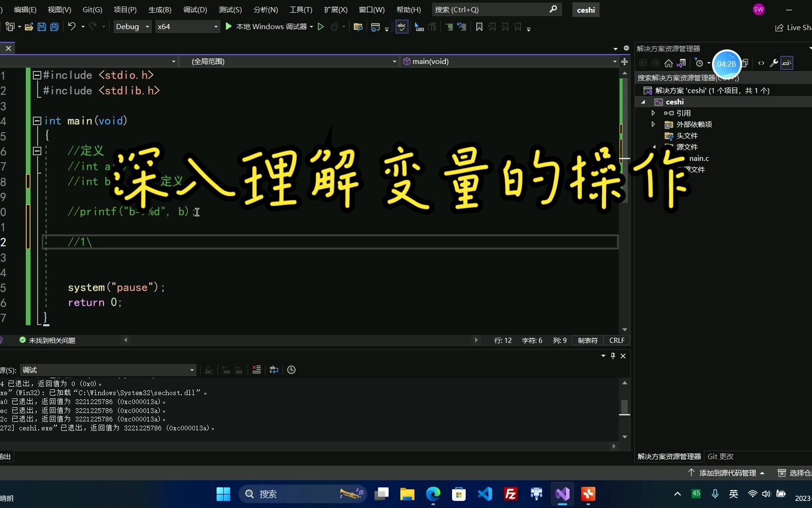This screenshot has height=508, width=812.
Task: Open properties with the wrench icon
Action: pyautogui.click(x=774, y=63)
